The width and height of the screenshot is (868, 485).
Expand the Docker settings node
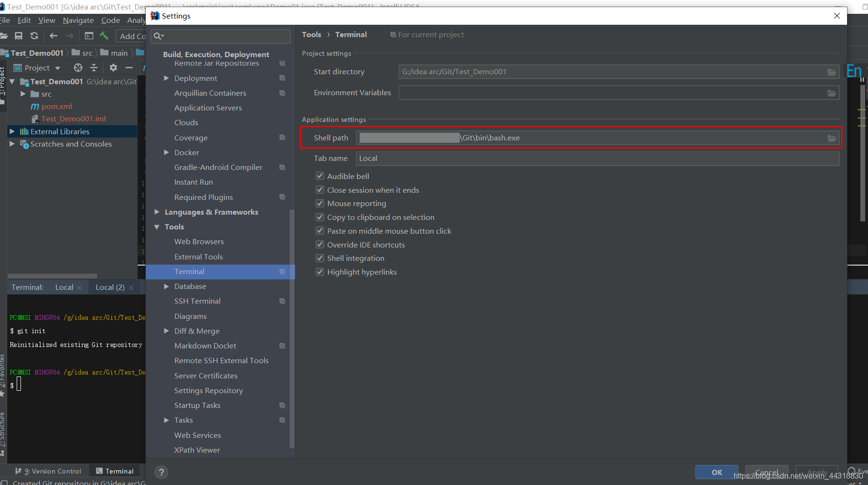(x=166, y=152)
